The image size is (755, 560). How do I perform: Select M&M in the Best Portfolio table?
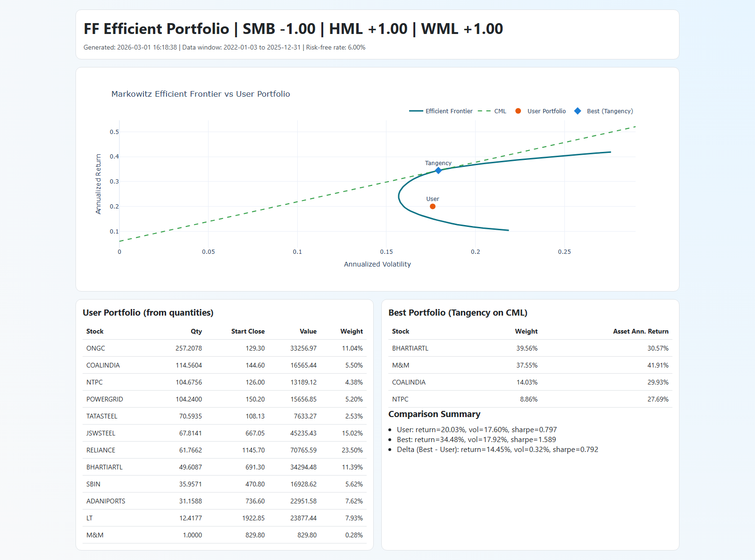coord(401,365)
